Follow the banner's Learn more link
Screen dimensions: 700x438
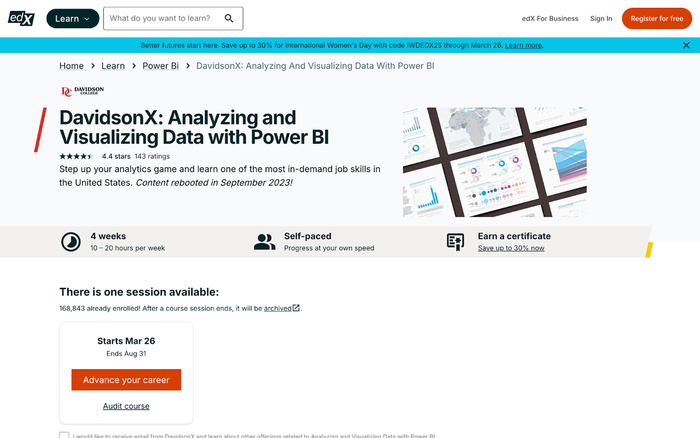point(523,45)
